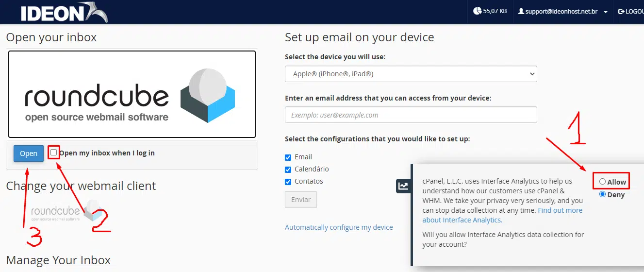Select the Allow radio button
Image resolution: width=644 pixels, height=272 pixels.
click(x=602, y=182)
